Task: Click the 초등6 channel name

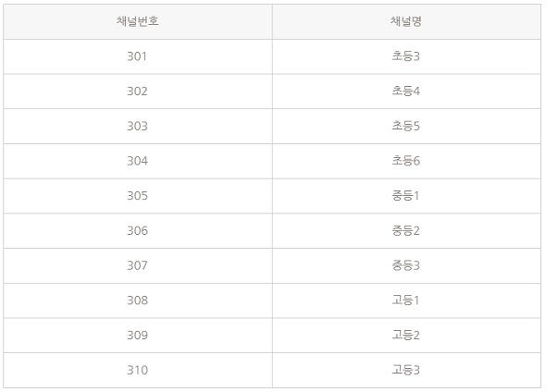Action: [406, 161]
